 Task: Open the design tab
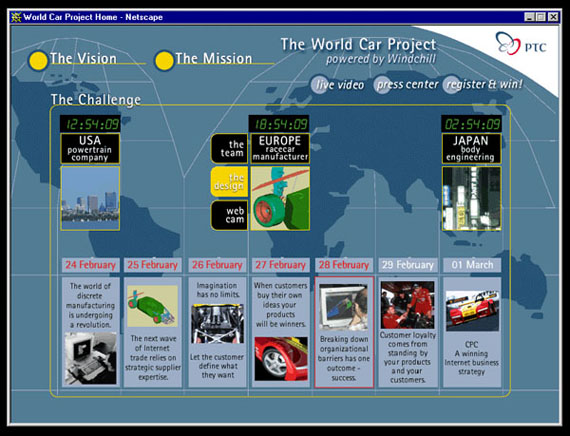tap(230, 182)
